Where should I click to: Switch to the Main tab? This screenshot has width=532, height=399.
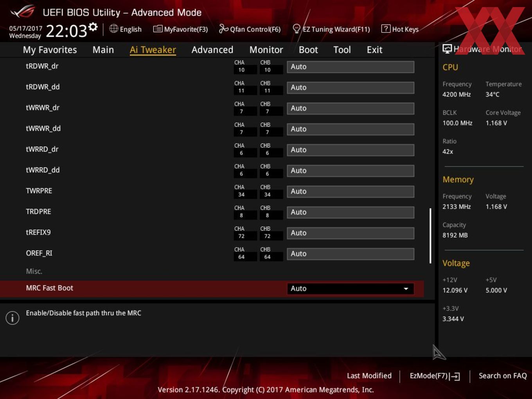[x=103, y=50]
